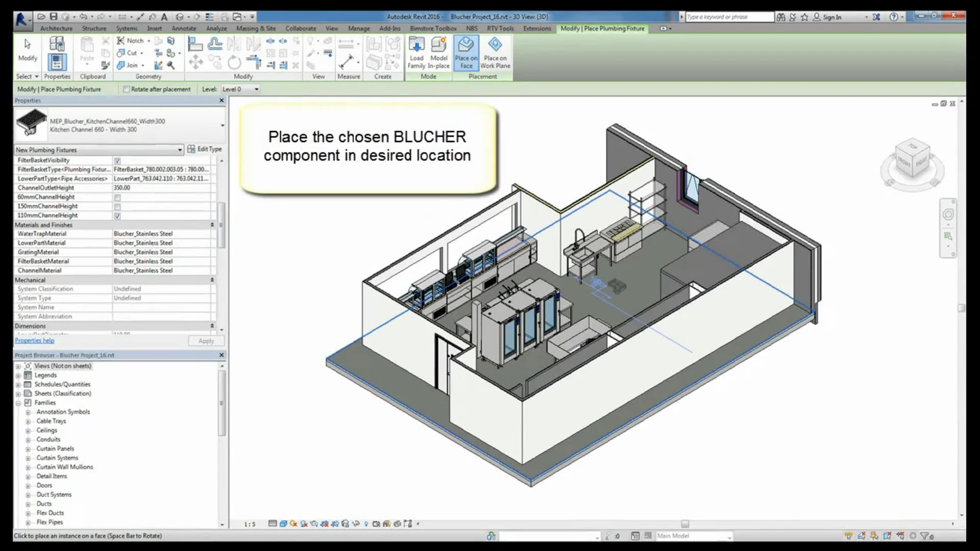This screenshot has width=980, height=551.
Task: Click the Save icon in quick access toolbar
Action: [x=53, y=16]
